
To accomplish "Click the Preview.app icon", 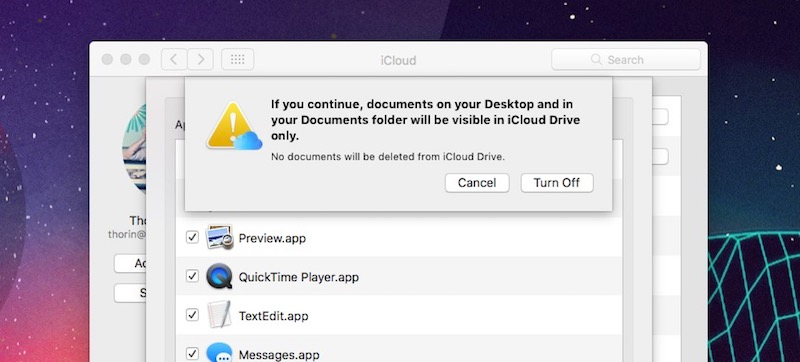I will click(220, 237).
